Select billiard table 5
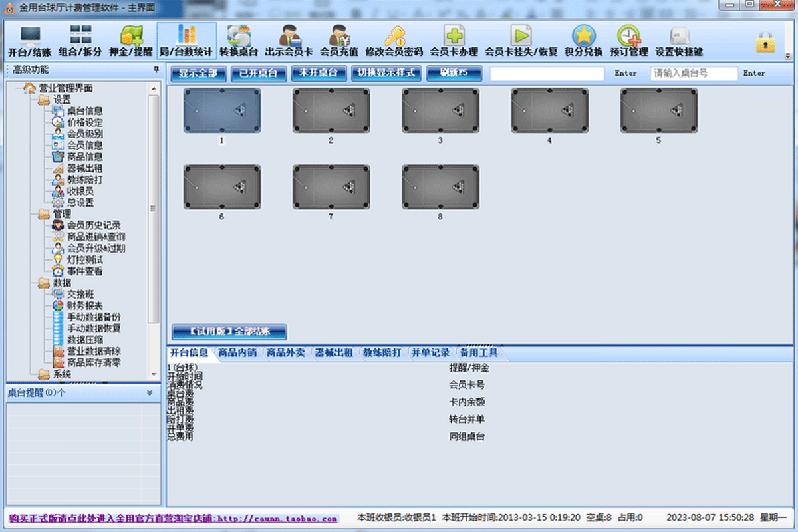 [659, 110]
